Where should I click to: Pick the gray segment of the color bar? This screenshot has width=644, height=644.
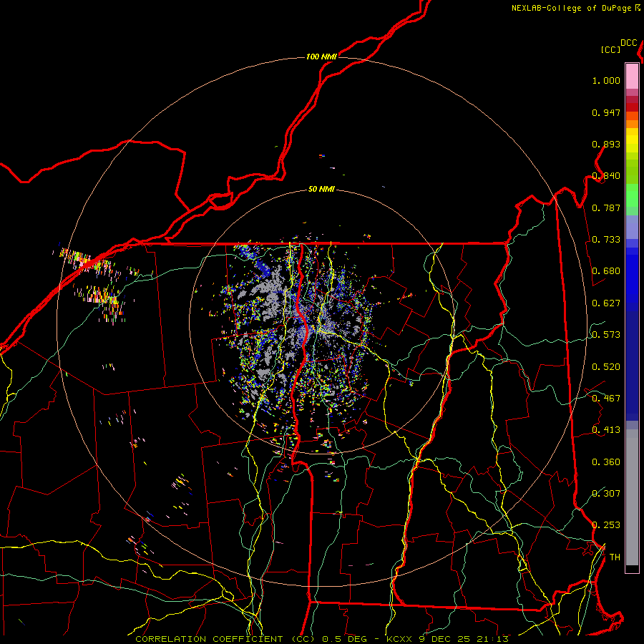click(x=632, y=497)
